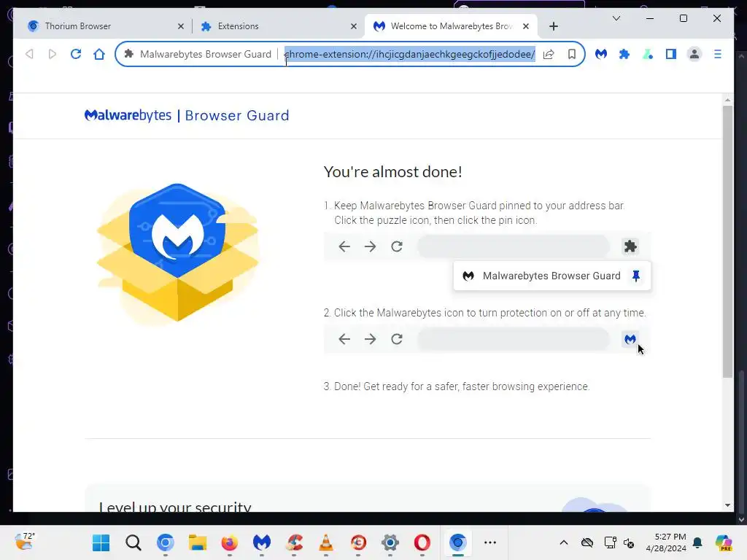Screen dimensions: 747x560
Task: Open the Windows Start menu
Action: 101,542
